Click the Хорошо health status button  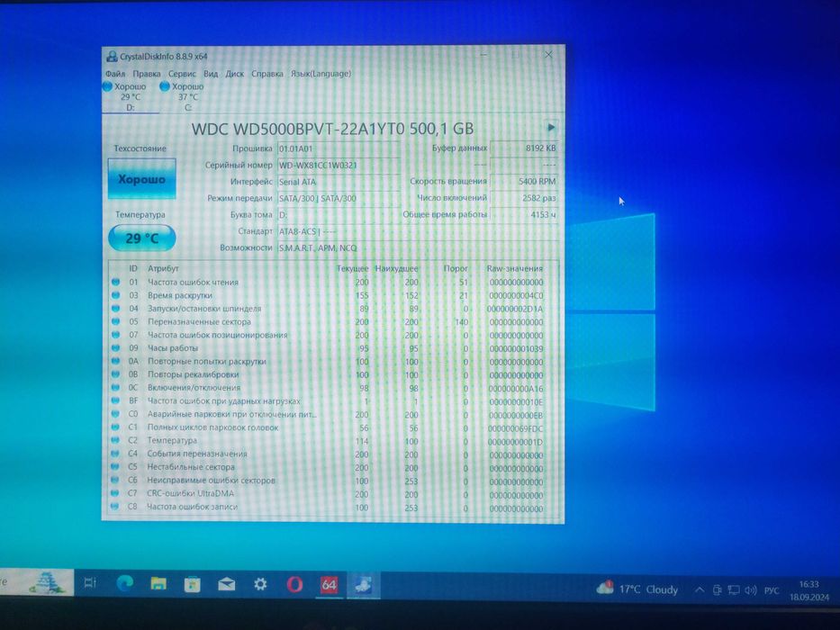141,179
